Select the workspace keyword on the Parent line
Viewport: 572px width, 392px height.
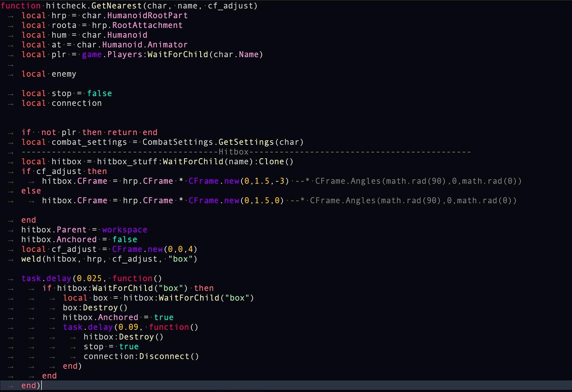tap(124, 230)
